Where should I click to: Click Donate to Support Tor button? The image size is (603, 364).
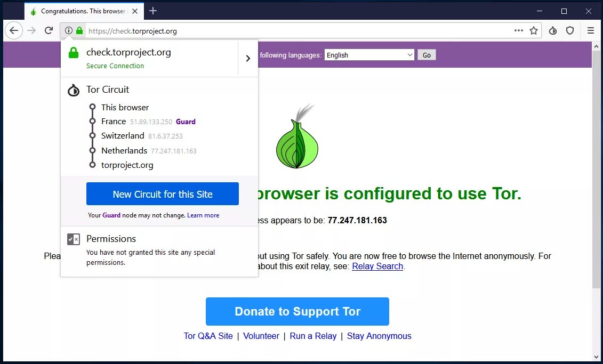(x=298, y=311)
